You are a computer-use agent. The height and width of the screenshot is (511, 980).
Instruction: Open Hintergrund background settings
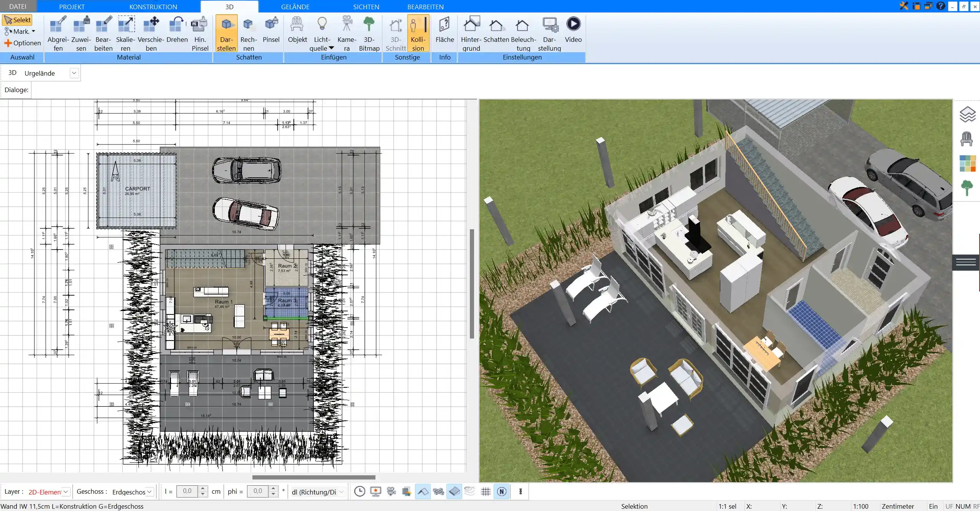click(471, 33)
